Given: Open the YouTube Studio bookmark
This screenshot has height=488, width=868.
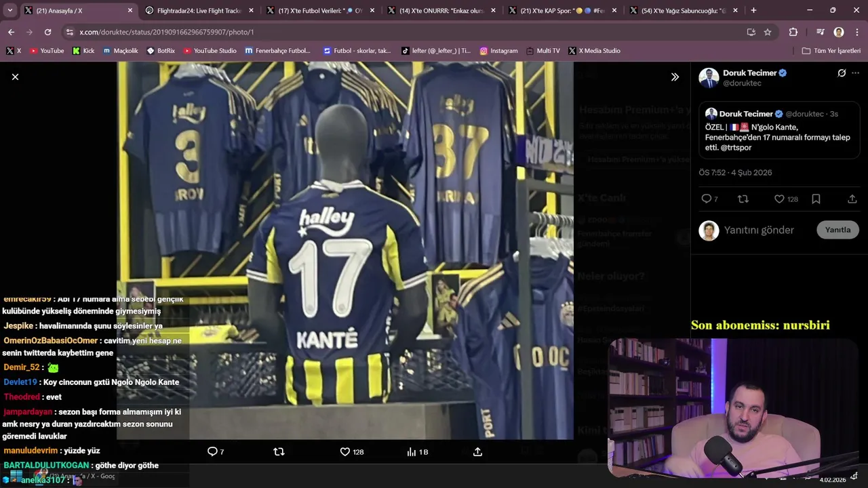Looking at the screenshot, I should click(210, 51).
